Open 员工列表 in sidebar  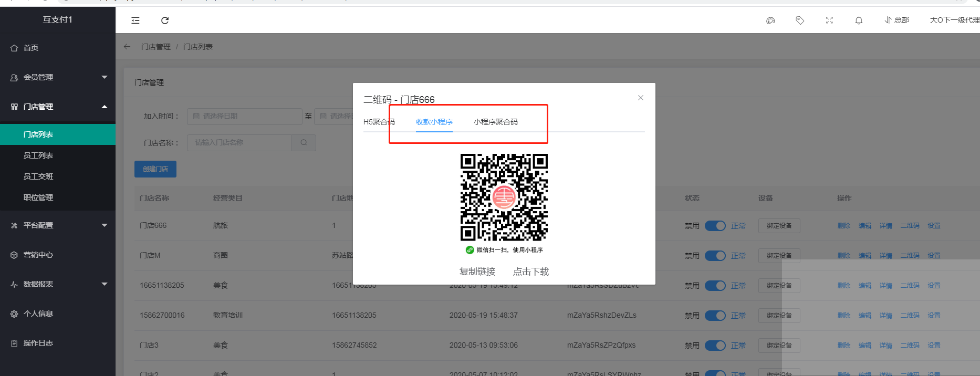point(58,155)
